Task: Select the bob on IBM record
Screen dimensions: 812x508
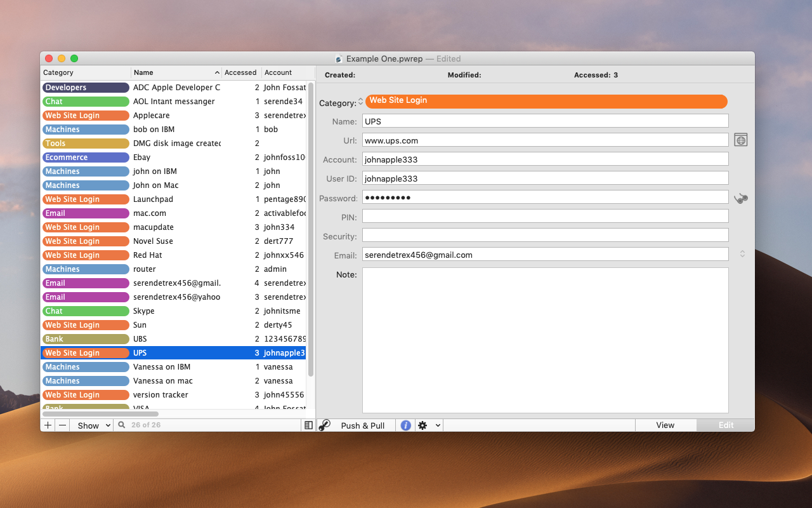Action: click(174, 130)
